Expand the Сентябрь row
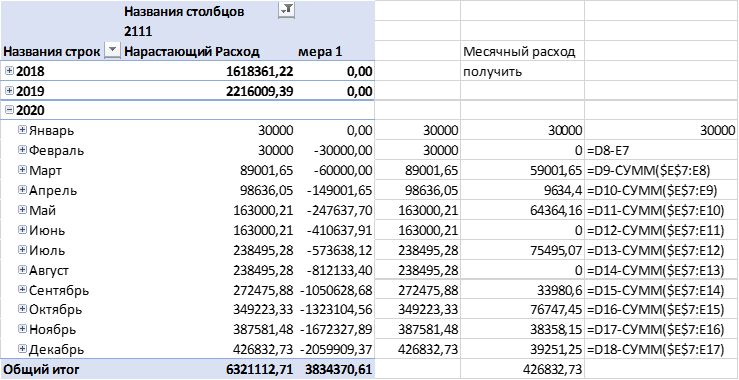 (x=22, y=290)
